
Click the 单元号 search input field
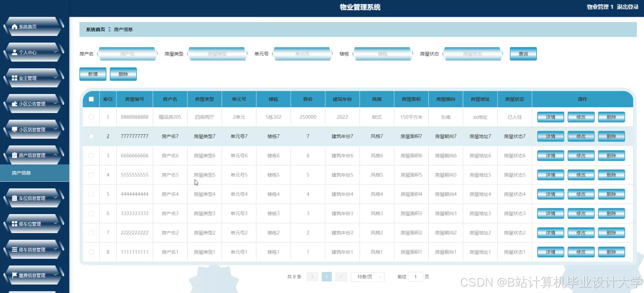pos(302,54)
